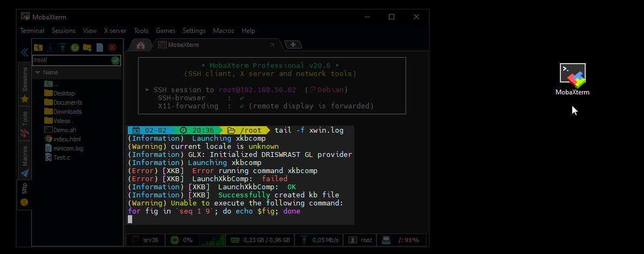Create a new folder via toolbar
The width and height of the screenshot is (644, 254).
point(87,47)
